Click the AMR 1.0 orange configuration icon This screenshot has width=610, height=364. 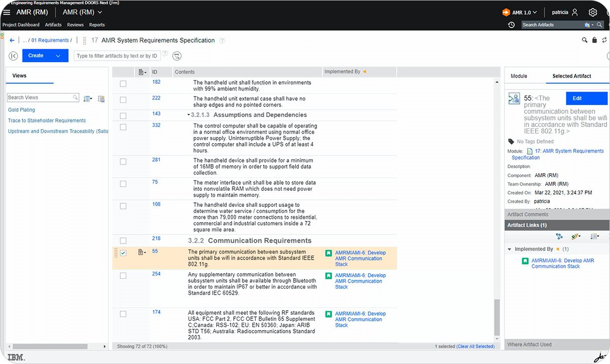(506, 12)
